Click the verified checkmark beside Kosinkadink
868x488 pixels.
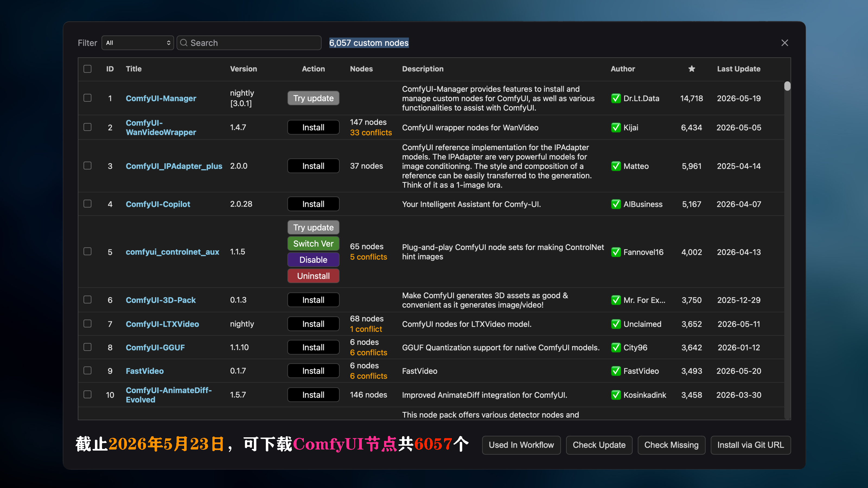616,395
